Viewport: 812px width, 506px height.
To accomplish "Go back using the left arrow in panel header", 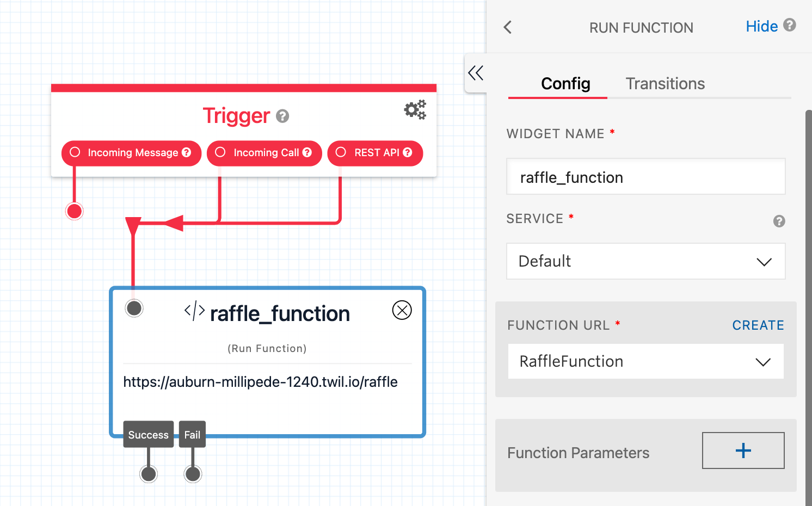I will coord(508,27).
